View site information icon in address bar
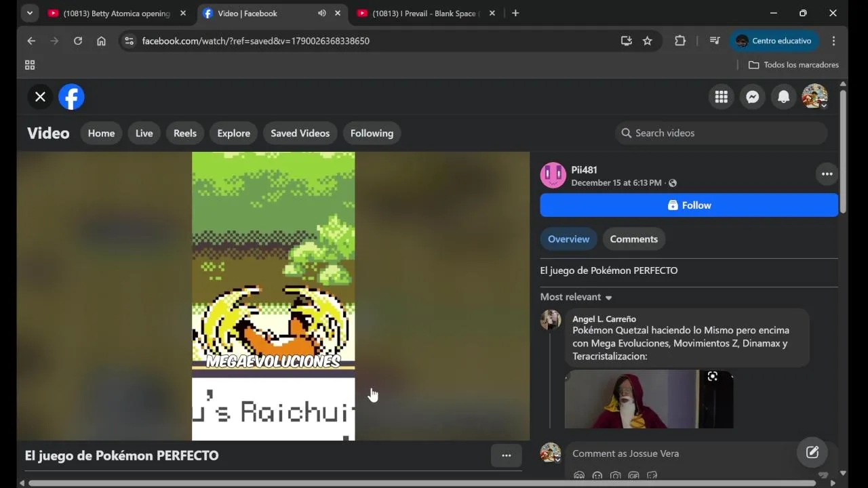The width and height of the screenshot is (868, 488). (x=130, y=41)
